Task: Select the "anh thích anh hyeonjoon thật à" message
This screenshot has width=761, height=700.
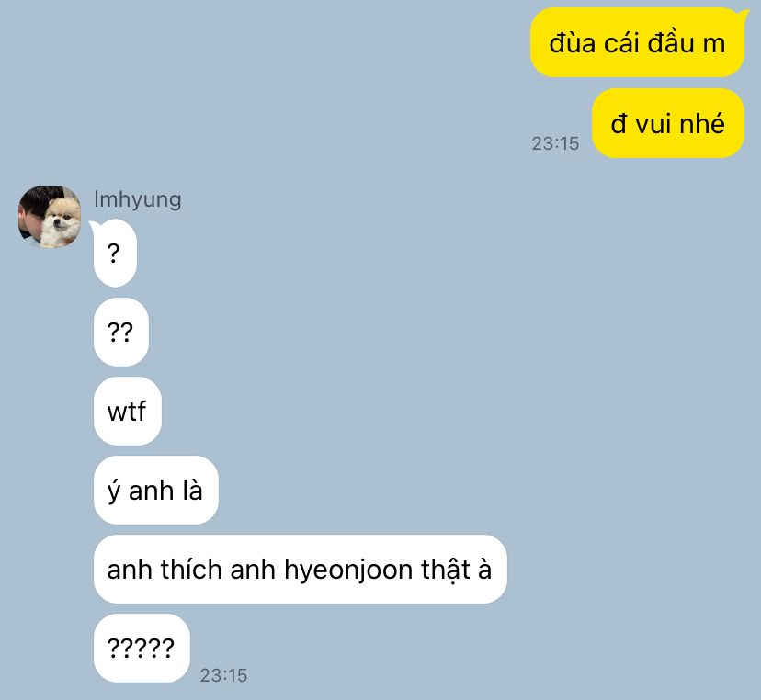Action: (300, 569)
